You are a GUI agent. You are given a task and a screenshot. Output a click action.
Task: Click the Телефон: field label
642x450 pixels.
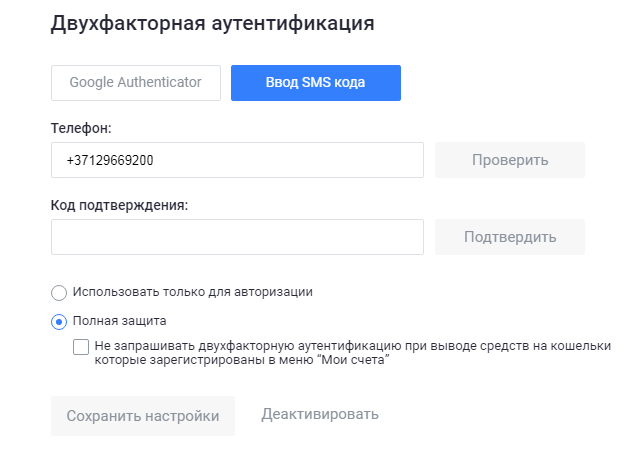[80, 129]
